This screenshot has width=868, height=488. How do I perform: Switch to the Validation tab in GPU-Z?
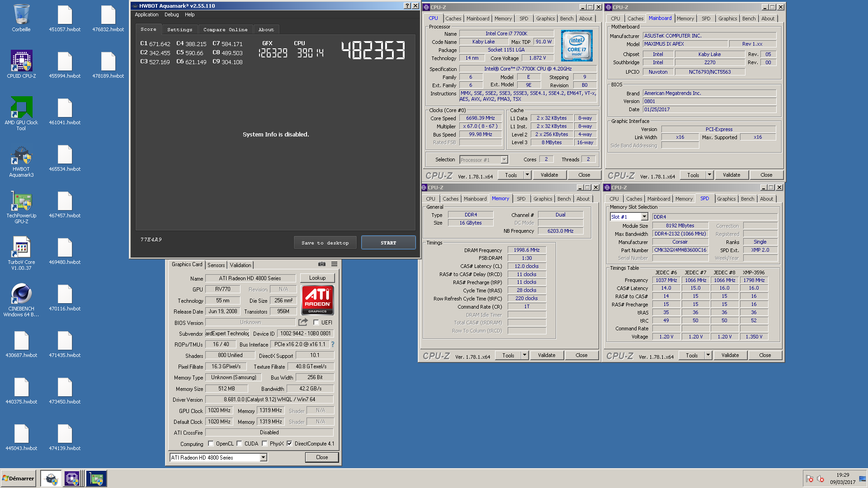click(241, 265)
